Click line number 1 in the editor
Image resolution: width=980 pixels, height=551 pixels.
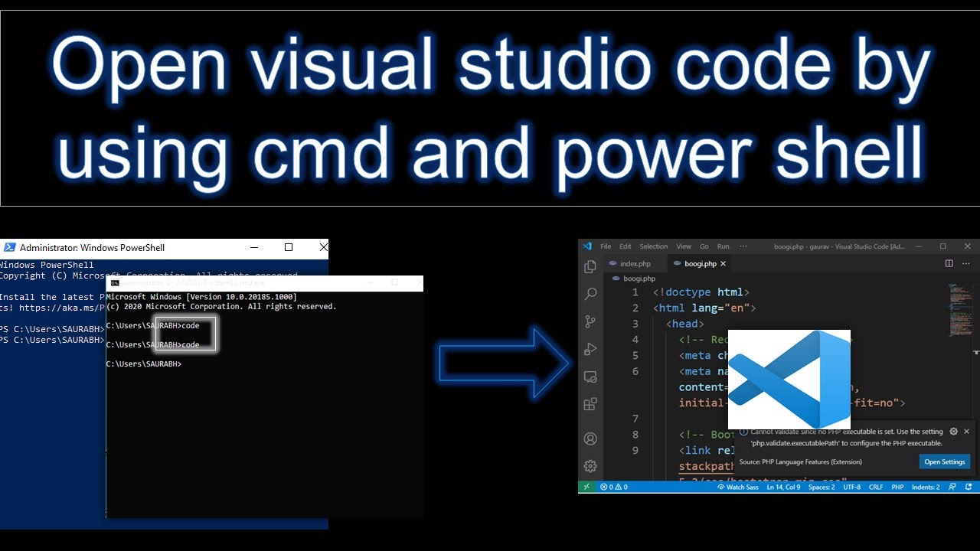pyautogui.click(x=635, y=292)
